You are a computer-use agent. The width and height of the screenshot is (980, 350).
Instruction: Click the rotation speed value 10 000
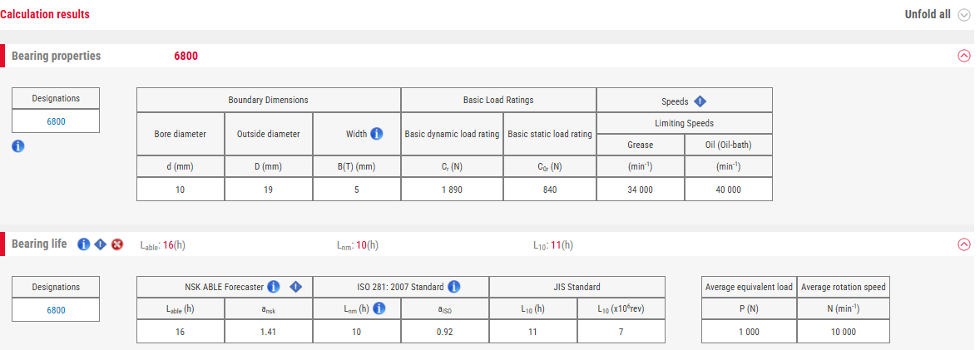tap(843, 332)
